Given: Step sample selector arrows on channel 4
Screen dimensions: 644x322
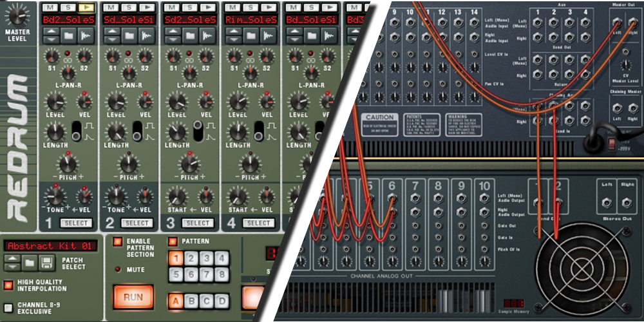Looking at the screenshot, I should tap(233, 36).
